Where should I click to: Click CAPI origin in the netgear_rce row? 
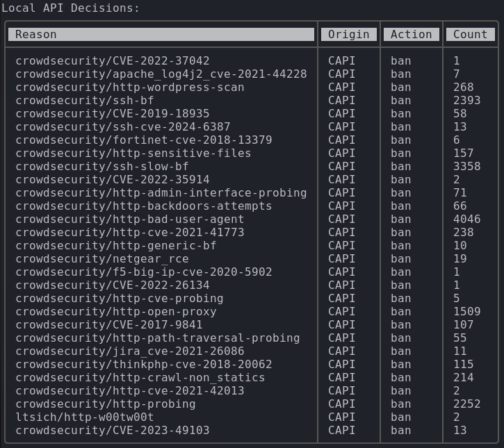(x=342, y=259)
